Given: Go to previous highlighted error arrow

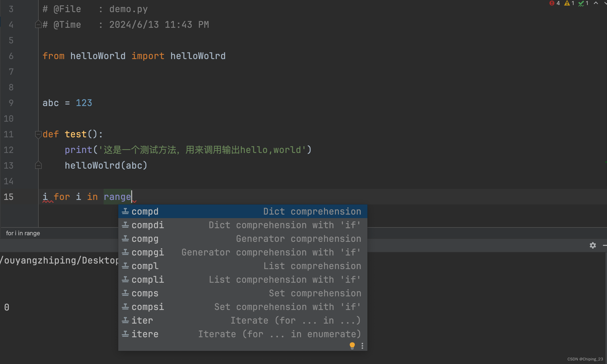Looking at the screenshot, I should pos(596,3).
